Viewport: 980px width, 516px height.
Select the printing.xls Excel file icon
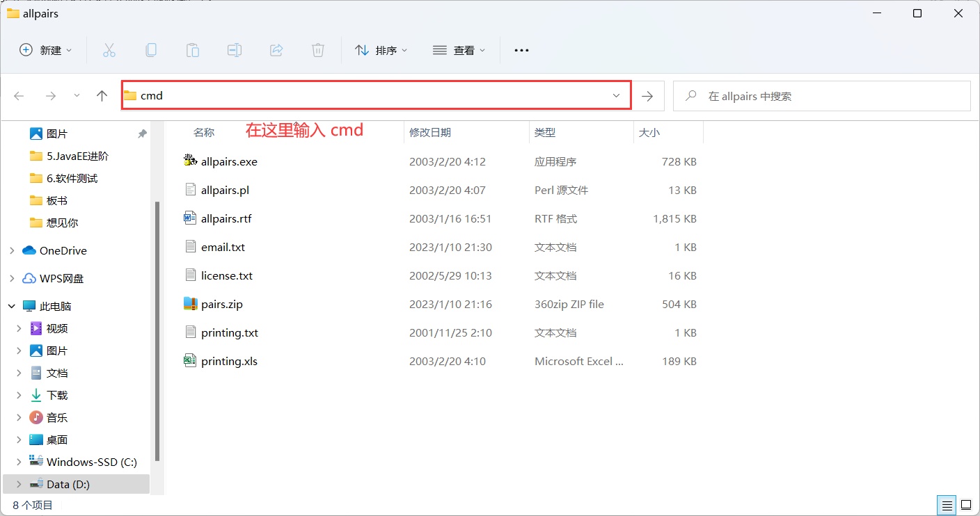[190, 360]
